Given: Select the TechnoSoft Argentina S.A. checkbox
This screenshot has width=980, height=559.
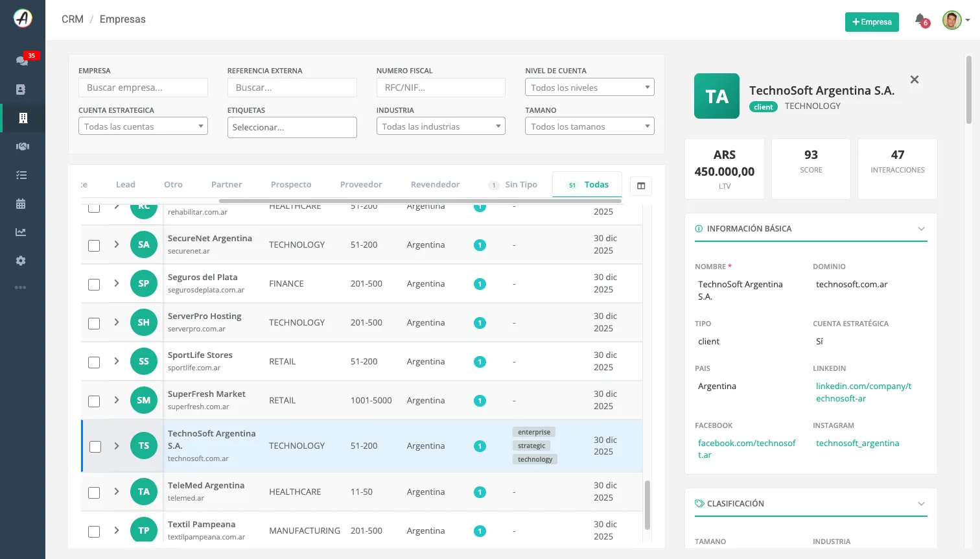Looking at the screenshot, I should [x=95, y=447].
